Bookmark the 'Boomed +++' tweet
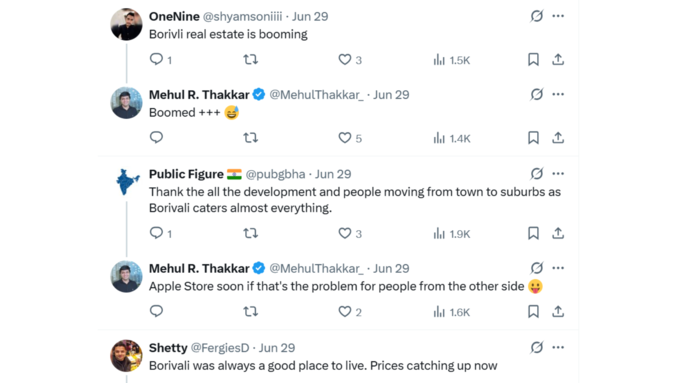The height and width of the screenshot is (383, 680). tap(533, 138)
